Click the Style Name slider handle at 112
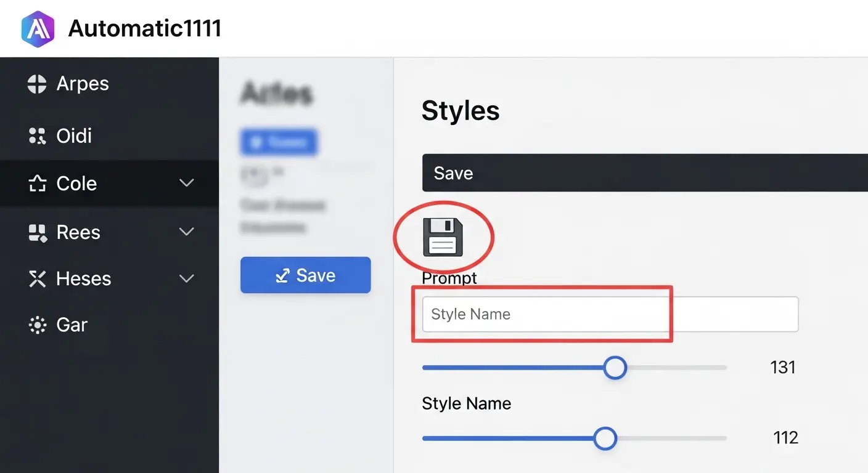The width and height of the screenshot is (868, 473). 605,439
